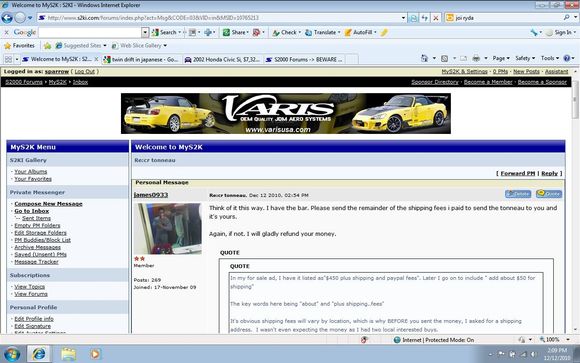Screen dimensions: 580x363
Task: Click the blue Delete message button
Action: (x=518, y=194)
